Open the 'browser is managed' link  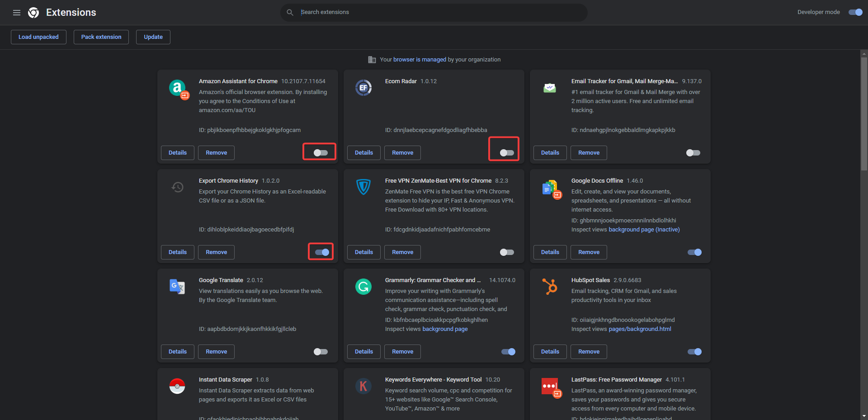[x=420, y=60]
